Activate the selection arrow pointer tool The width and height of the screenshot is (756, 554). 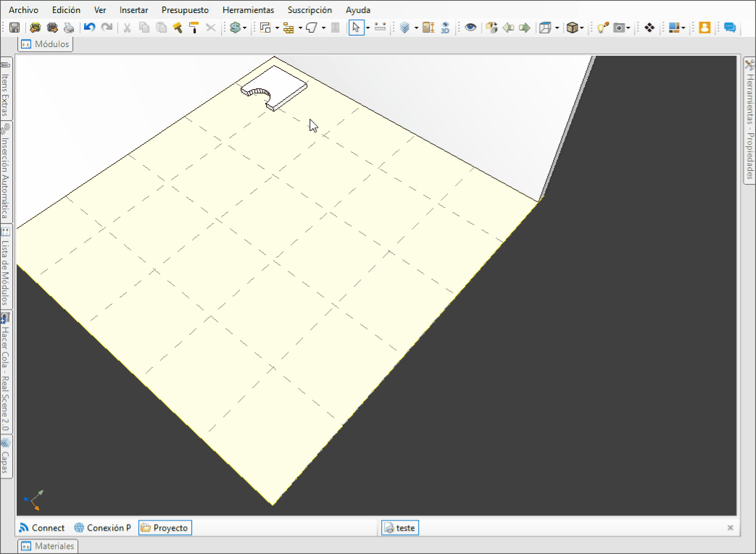click(356, 28)
